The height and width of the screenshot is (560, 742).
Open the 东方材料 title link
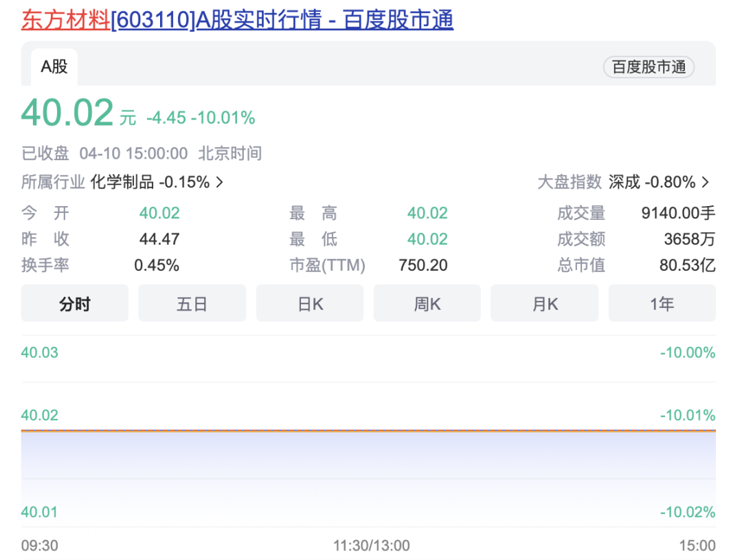(65, 19)
